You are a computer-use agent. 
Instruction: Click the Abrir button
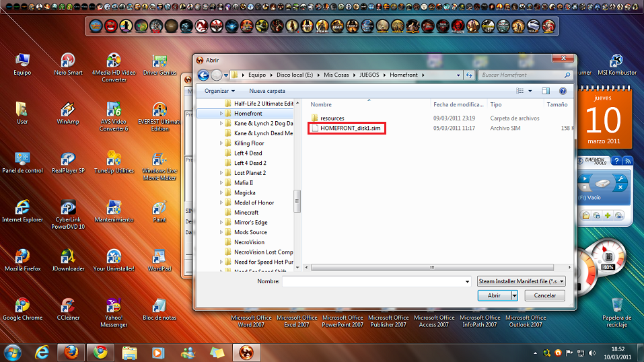pos(494,295)
